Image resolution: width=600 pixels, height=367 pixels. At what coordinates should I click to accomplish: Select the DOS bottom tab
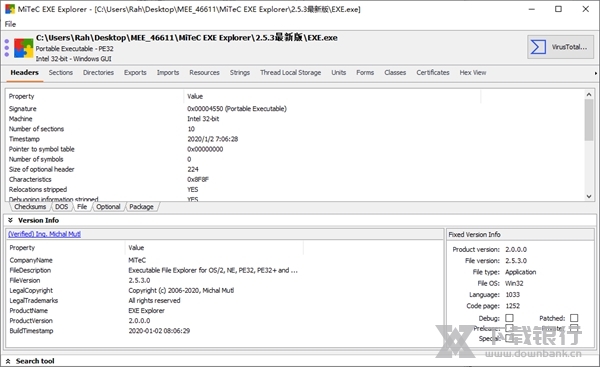coord(61,207)
